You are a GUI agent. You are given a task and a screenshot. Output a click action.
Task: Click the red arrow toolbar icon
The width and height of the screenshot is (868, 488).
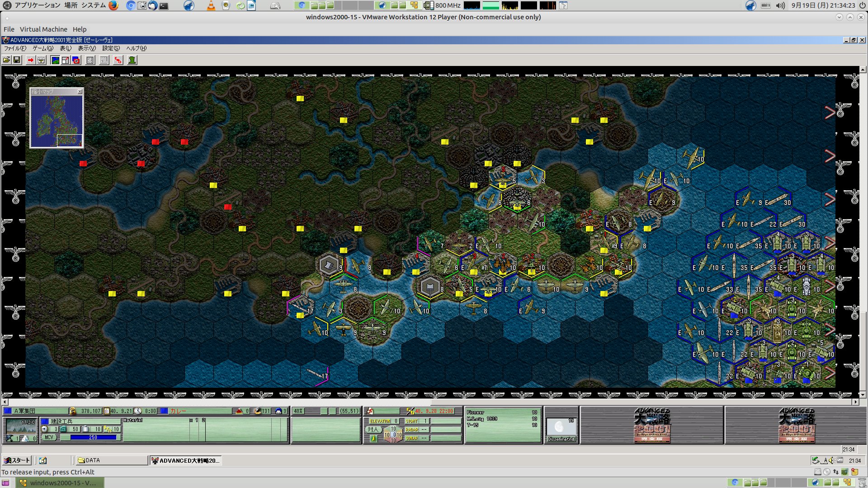point(30,60)
